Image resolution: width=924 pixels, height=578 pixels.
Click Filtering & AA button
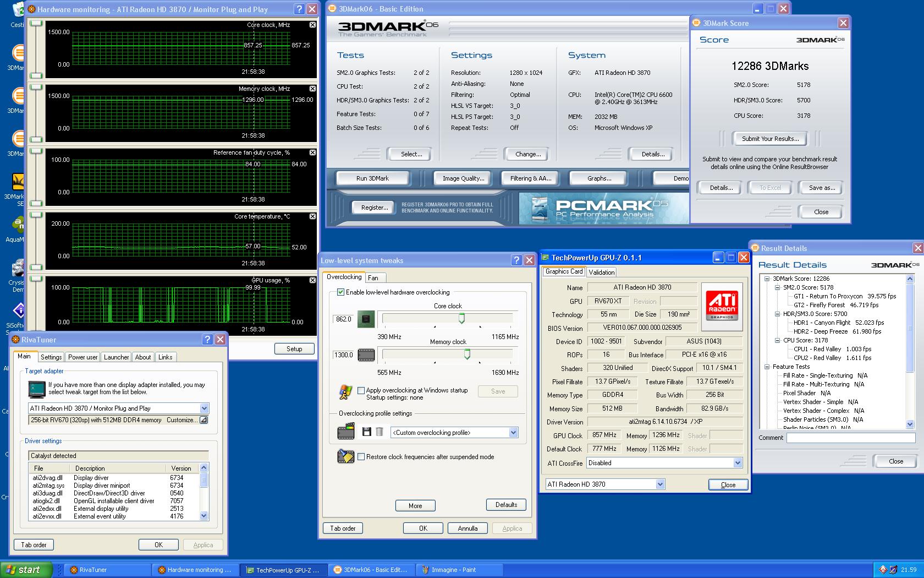coord(530,178)
